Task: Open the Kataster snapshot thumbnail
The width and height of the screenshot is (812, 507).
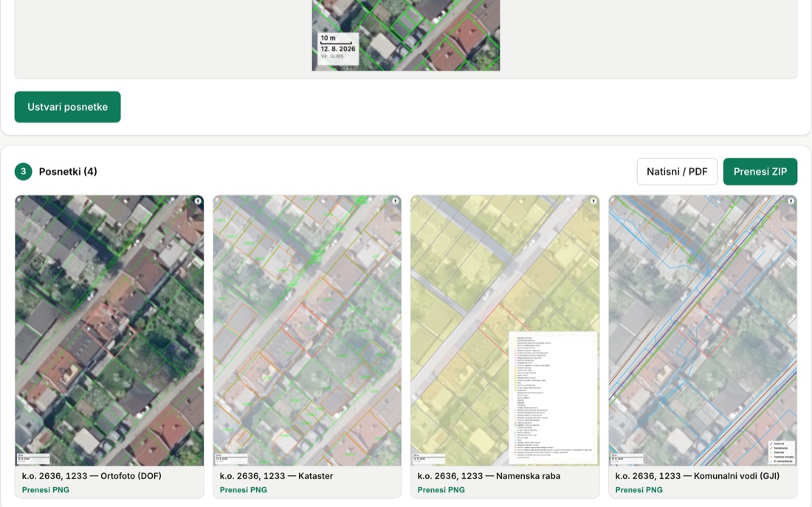Action: point(307,331)
